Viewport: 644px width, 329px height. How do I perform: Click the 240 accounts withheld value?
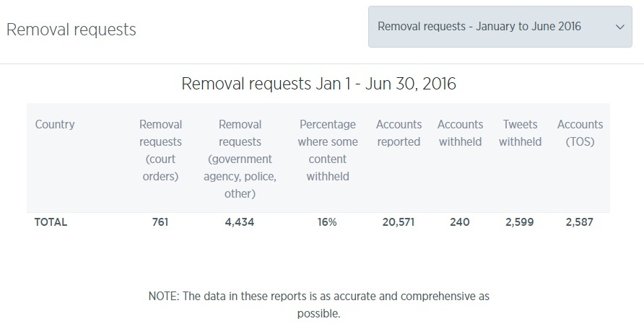tap(460, 222)
